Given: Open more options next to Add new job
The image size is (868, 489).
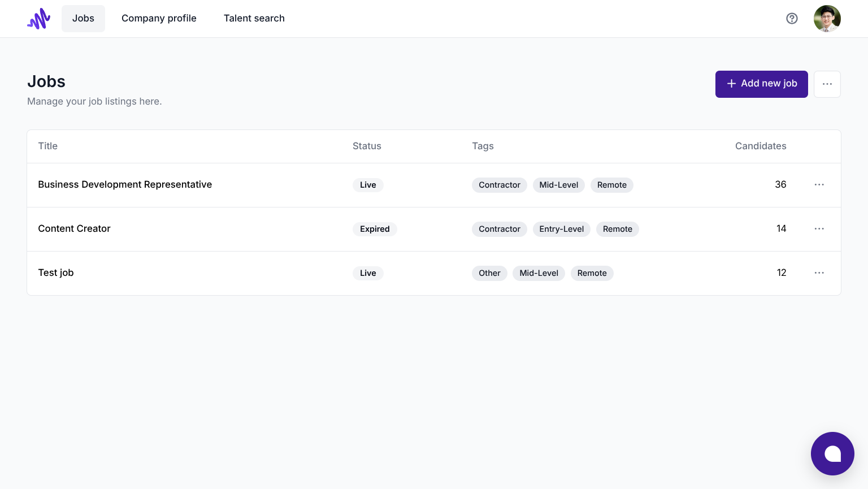Looking at the screenshot, I should 827,84.
